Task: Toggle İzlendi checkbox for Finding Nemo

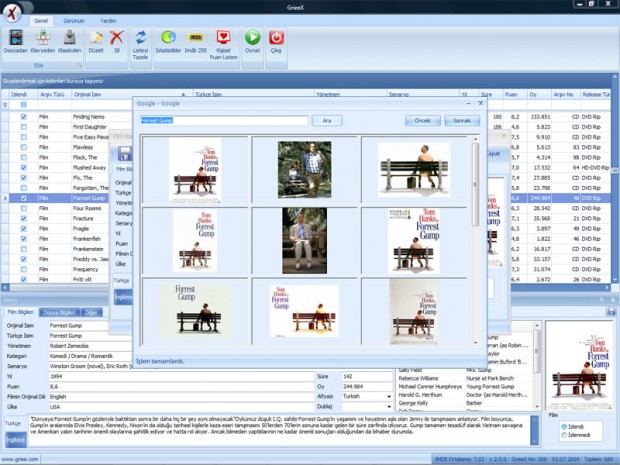Action: click(24, 117)
